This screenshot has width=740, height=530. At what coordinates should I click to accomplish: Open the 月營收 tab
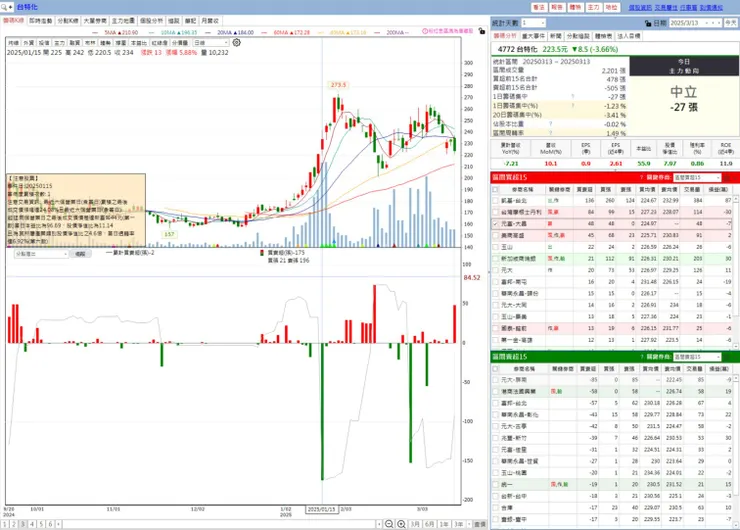tap(210, 21)
